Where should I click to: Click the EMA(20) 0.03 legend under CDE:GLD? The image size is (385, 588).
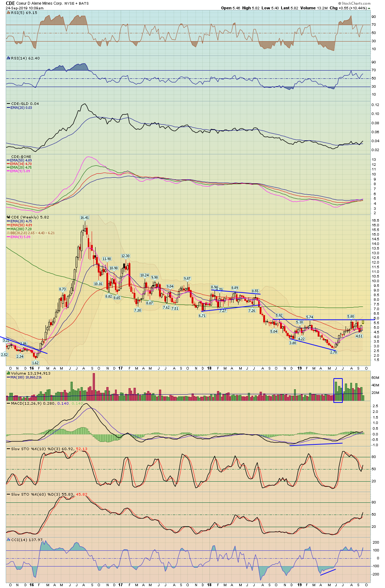(x=21, y=107)
